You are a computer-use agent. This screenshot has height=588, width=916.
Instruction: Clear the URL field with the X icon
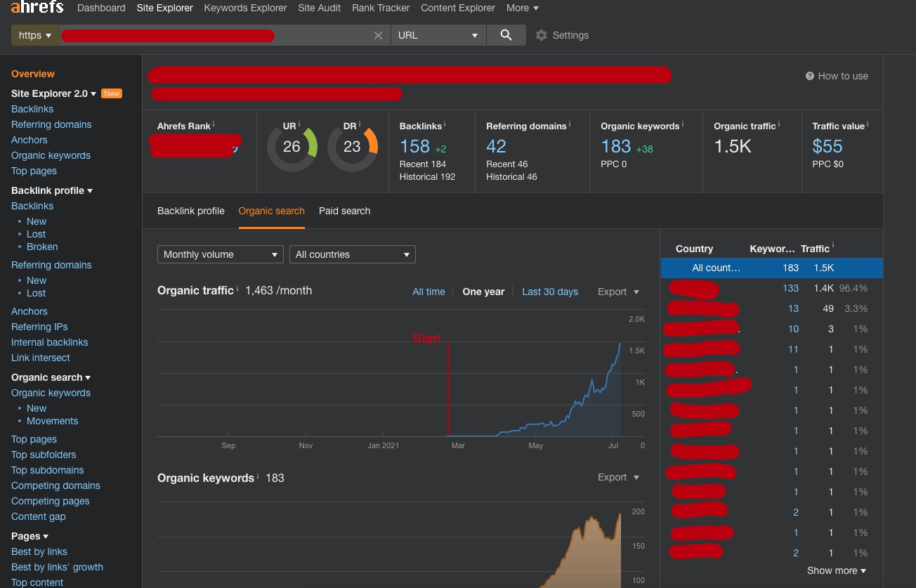click(378, 35)
